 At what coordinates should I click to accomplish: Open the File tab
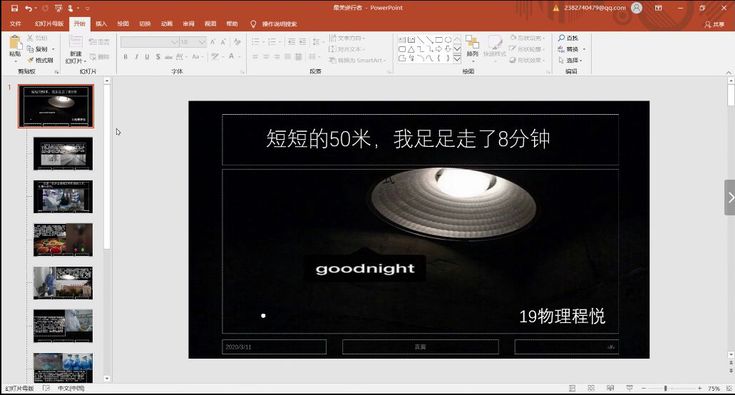pyautogui.click(x=15, y=23)
